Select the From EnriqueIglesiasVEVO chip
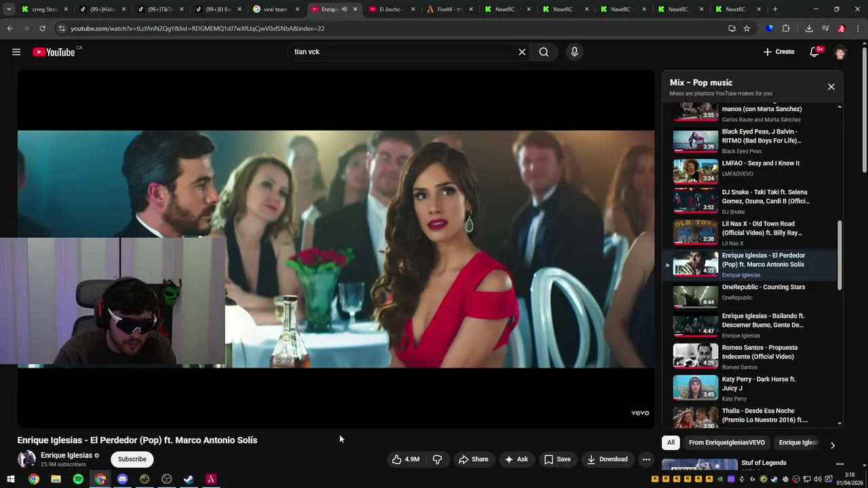This screenshot has height=488, width=868. (x=727, y=443)
